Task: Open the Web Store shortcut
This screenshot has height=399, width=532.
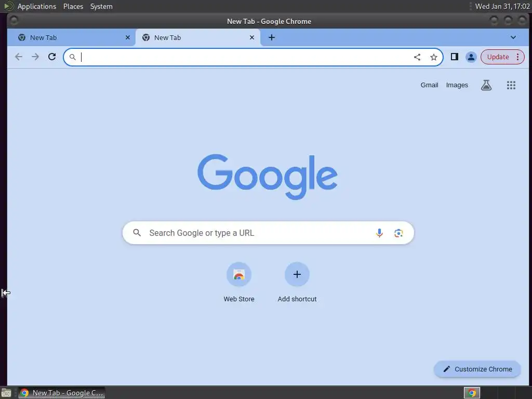Action: [239, 282]
